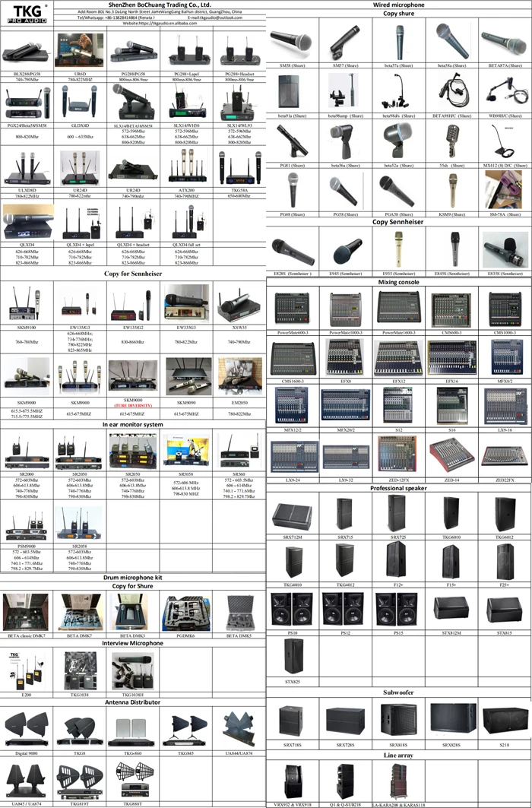This screenshot has width=532, height=808.
Task: Select the XSW35 wireless microphone picture
Action: 239,305
